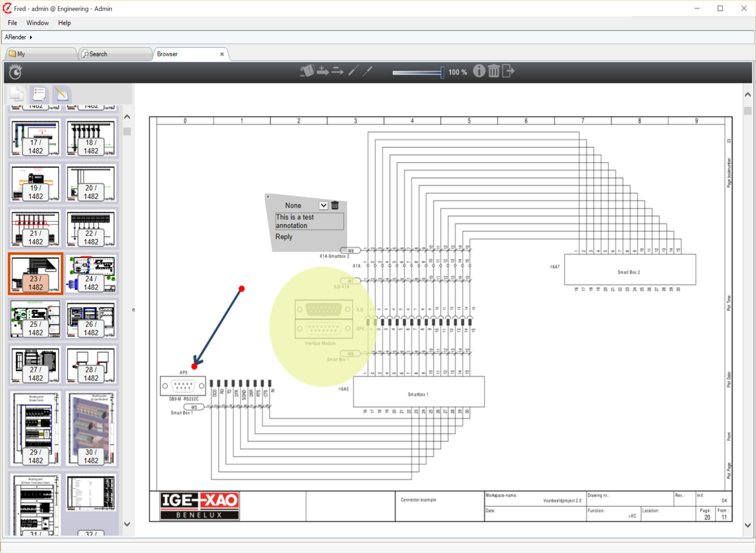The image size is (756, 553).
Task: Open the page thumbnails panel icon
Action: point(17,94)
